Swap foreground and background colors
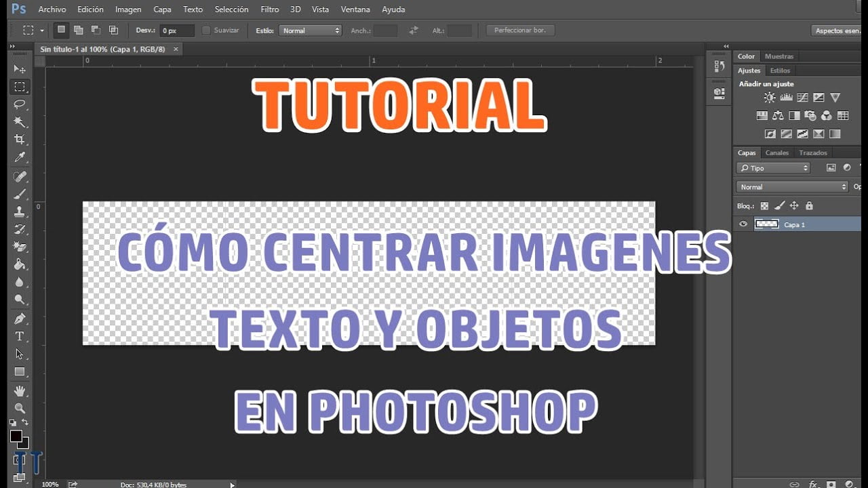The height and width of the screenshot is (488, 868). pyautogui.click(x=25, y=422)
